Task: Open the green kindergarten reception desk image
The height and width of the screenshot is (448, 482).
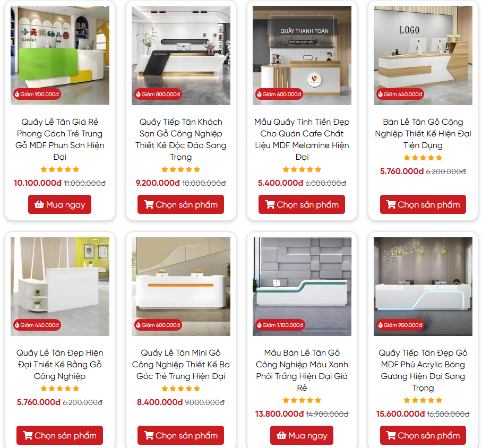Action: point(60,55)
